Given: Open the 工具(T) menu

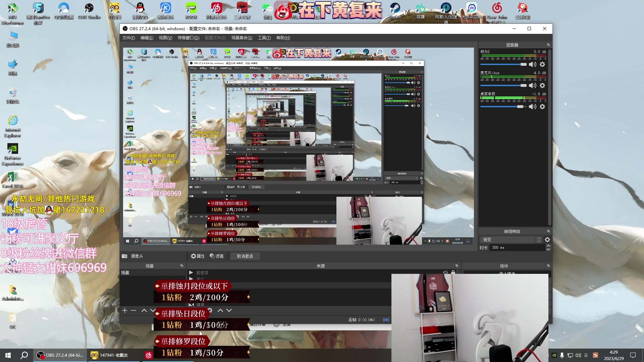Looking at the screenshot, I should pyautogui.click(x=264, y=38).
